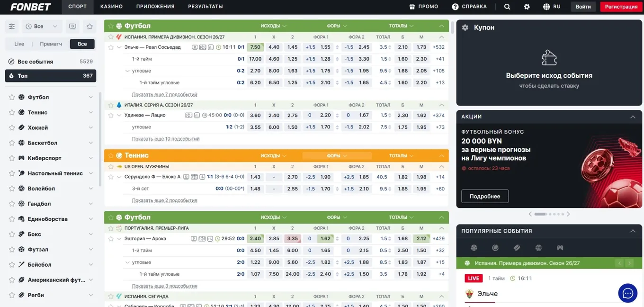This screenshot has height=307, width=644.
Task: Click Показать еще 7 подсобытий
Action: click(164, 94)
